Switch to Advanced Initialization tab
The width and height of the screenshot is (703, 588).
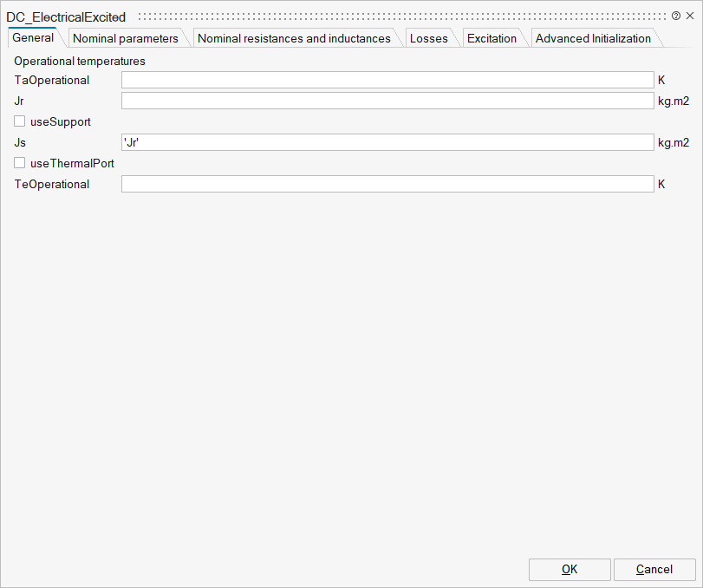(x=593, y=38)
